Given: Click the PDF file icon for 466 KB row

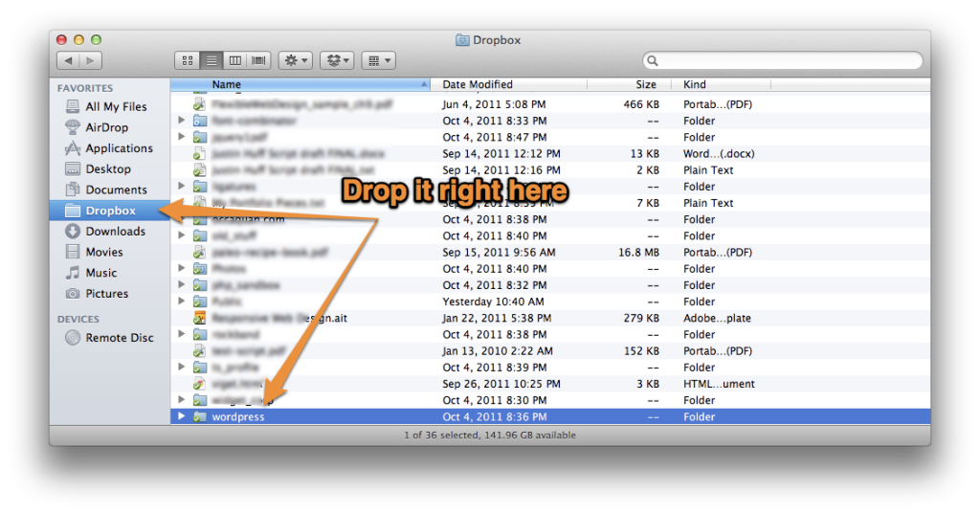Looking at the screenshot, I should [x=200, y=104].
